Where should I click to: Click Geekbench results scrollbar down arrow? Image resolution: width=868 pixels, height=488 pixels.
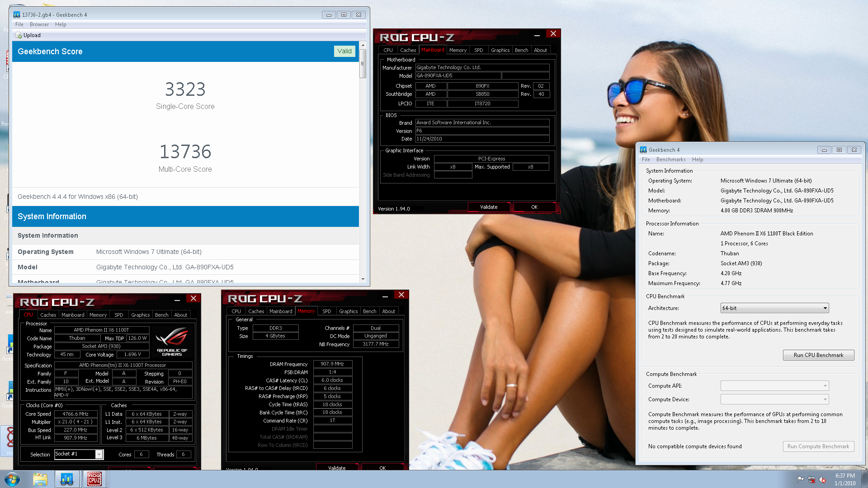[363, 279]
